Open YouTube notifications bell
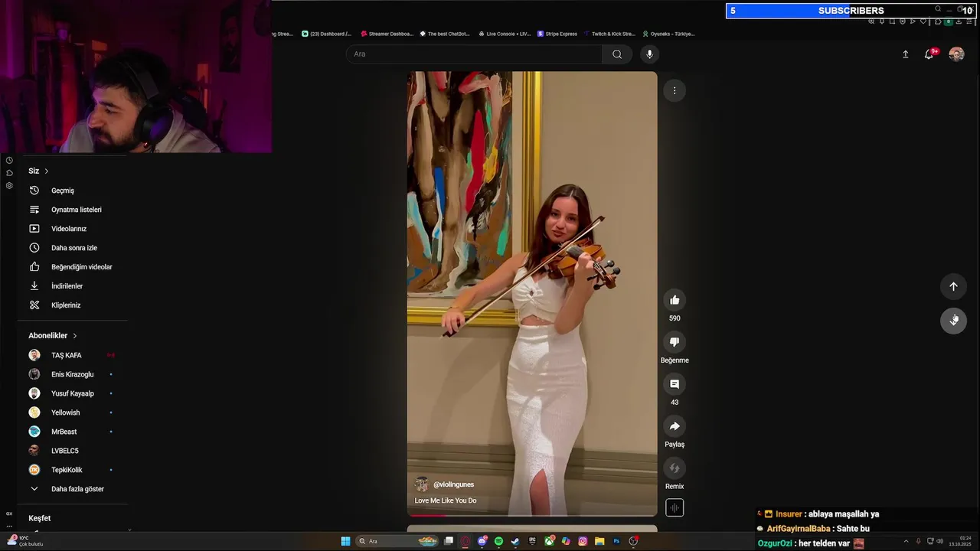Image resolution: width=980 pixels, height=551 pixels. click(x=929, y=54)
